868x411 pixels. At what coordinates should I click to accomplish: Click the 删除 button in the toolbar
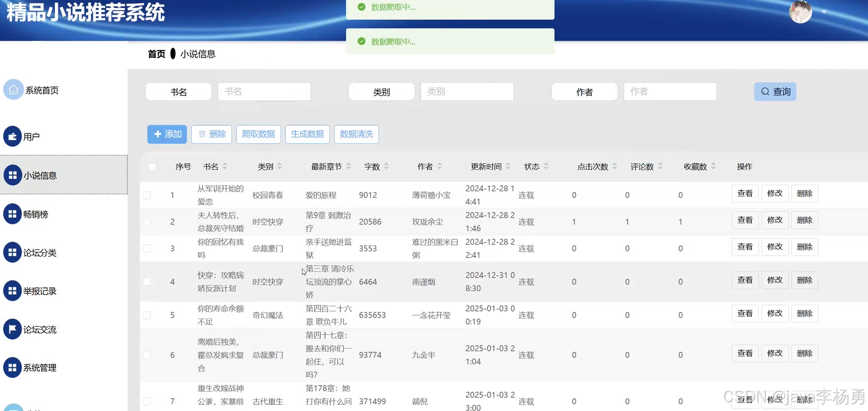point(212,134)
